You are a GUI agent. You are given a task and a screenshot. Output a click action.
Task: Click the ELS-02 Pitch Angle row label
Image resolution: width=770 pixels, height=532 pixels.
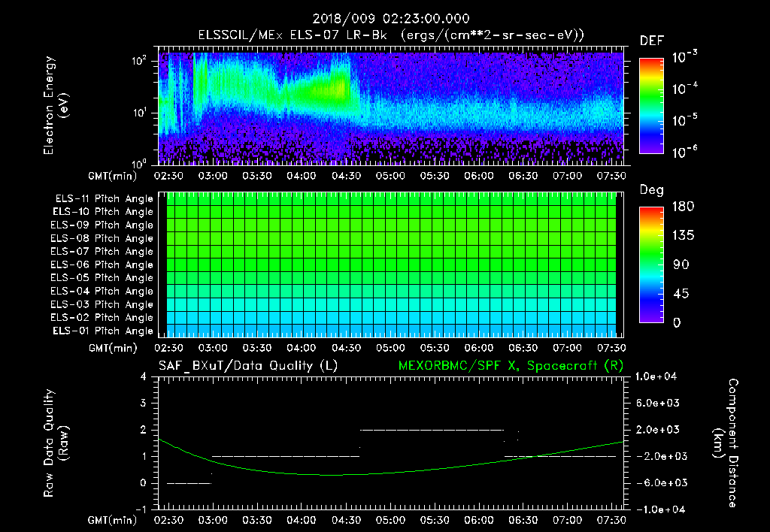pyautogui.click(x=102, y=318)
